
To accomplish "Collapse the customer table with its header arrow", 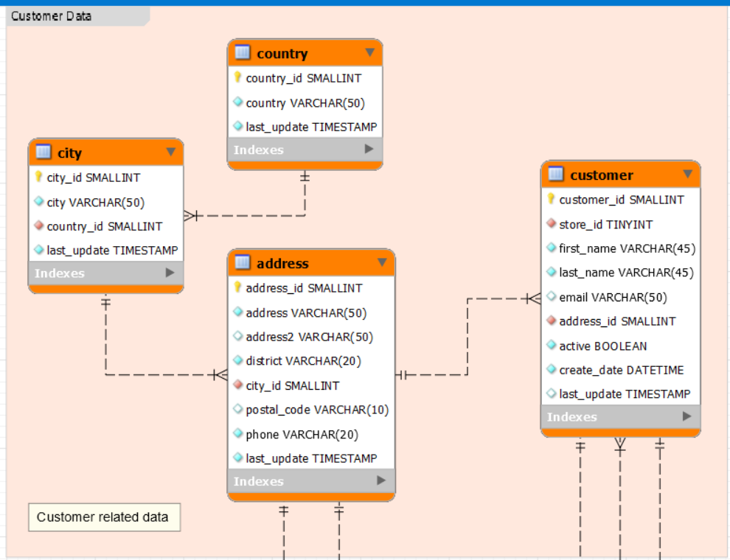I will click(688, 174).
